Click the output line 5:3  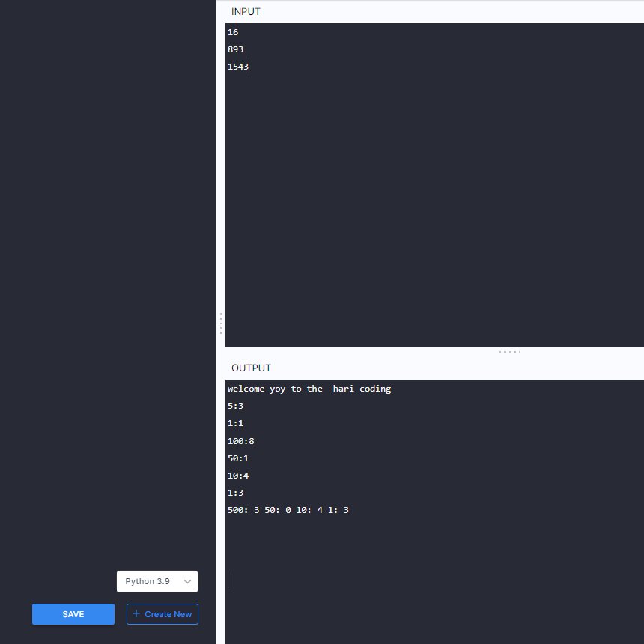pyautogui.click(x=235, y=406)
